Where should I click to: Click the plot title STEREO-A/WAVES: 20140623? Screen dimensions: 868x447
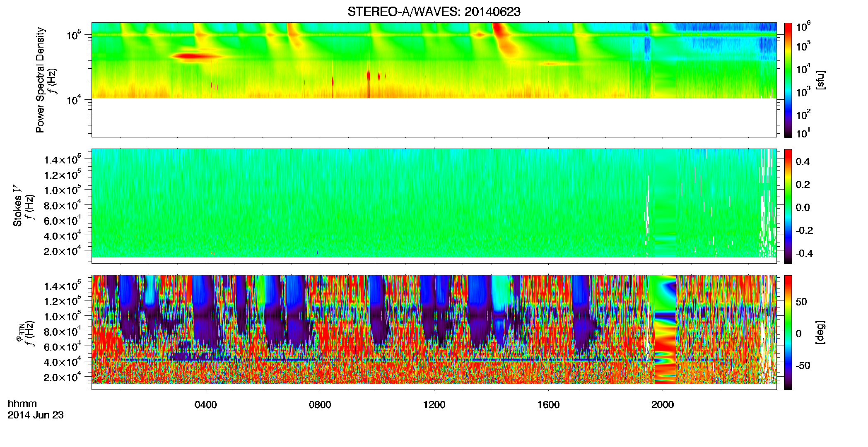pos(434,12)
